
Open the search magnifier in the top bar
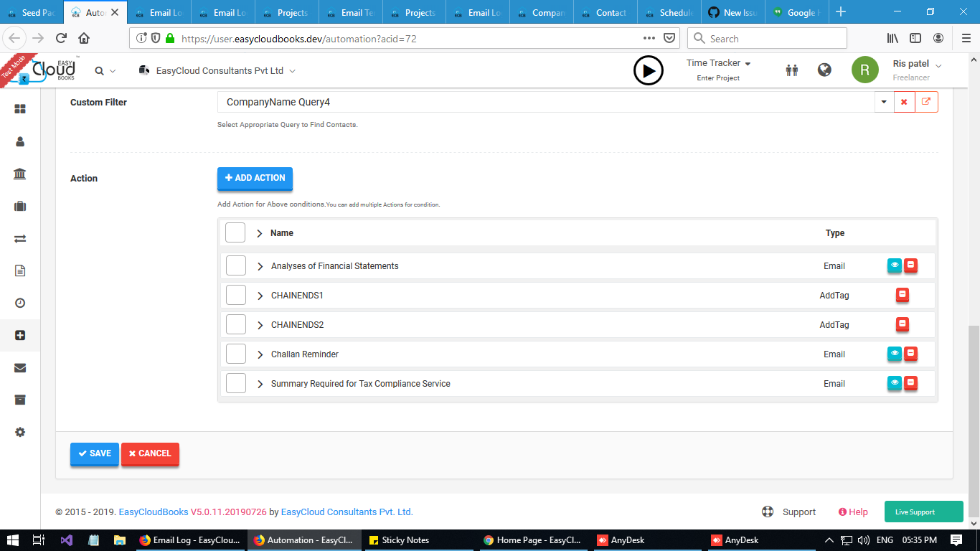pos(101,70)
